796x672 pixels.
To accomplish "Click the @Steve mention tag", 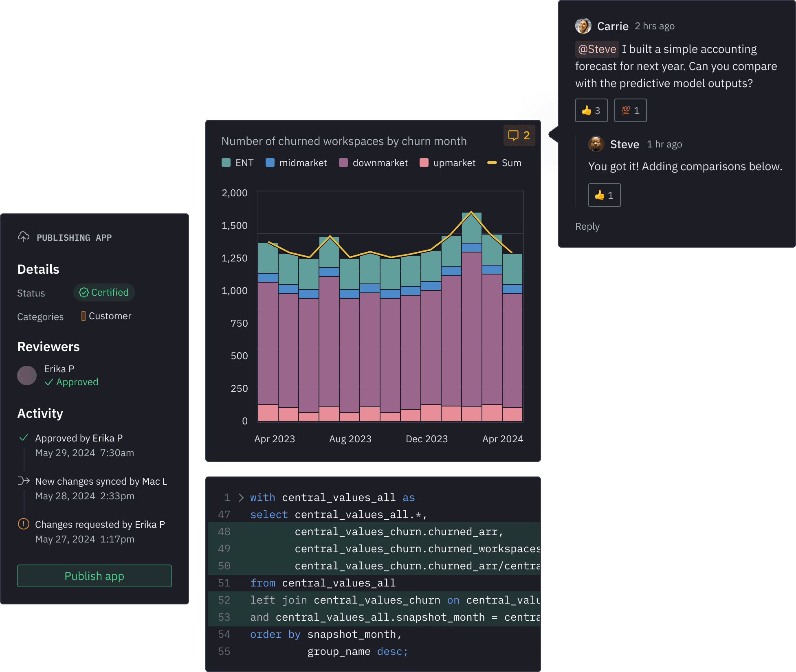I will pyautogui.click(x=597, y=49).
